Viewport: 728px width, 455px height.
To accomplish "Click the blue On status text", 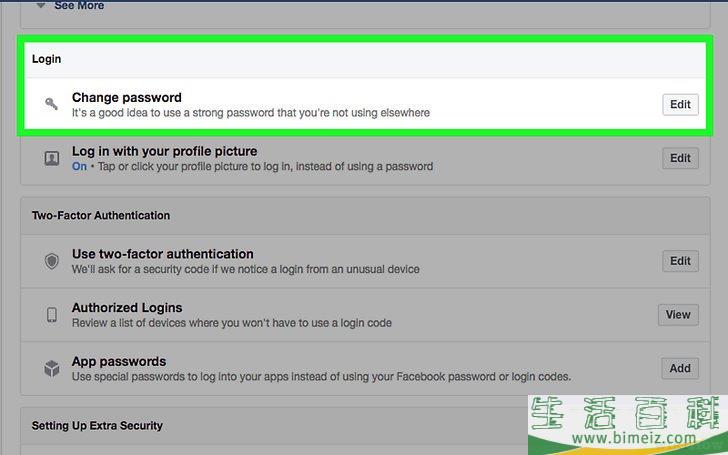I will [79, 166].
